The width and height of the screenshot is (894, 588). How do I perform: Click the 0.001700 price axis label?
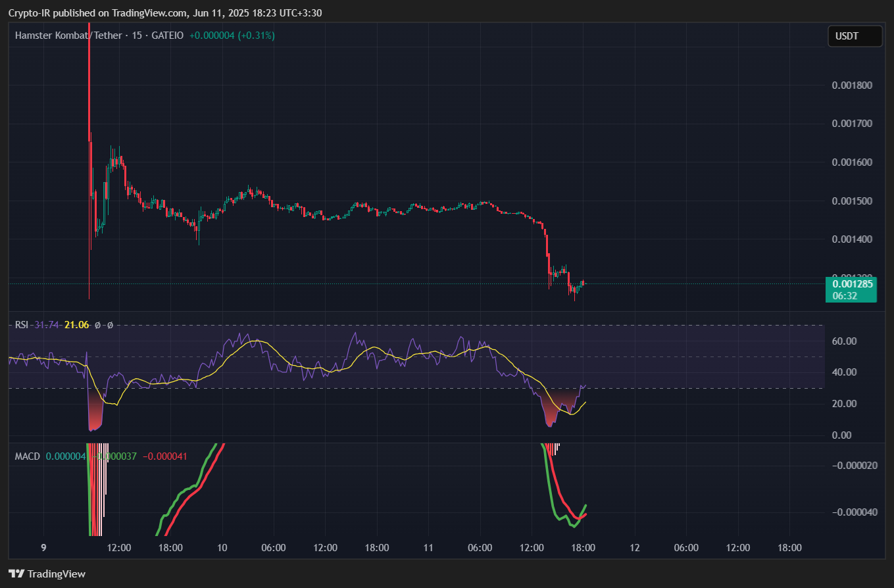[852, 124]
